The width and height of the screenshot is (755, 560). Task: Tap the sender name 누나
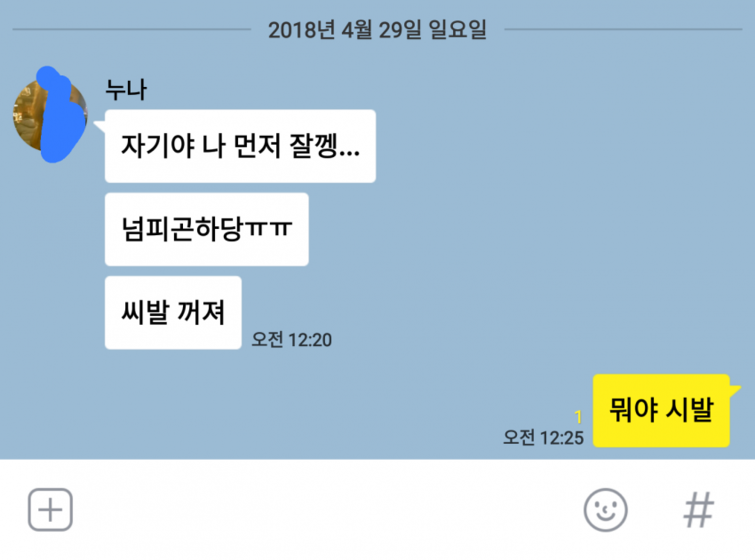coord(126,90)
